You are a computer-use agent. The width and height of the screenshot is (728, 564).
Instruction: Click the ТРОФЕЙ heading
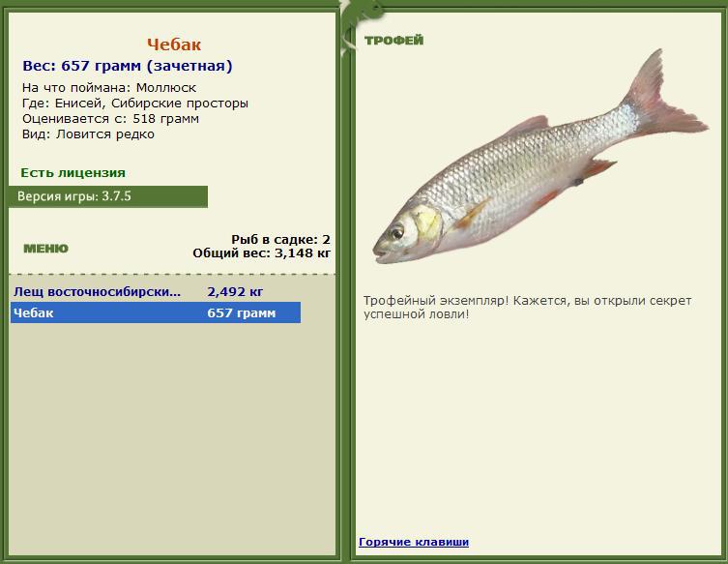393,41
